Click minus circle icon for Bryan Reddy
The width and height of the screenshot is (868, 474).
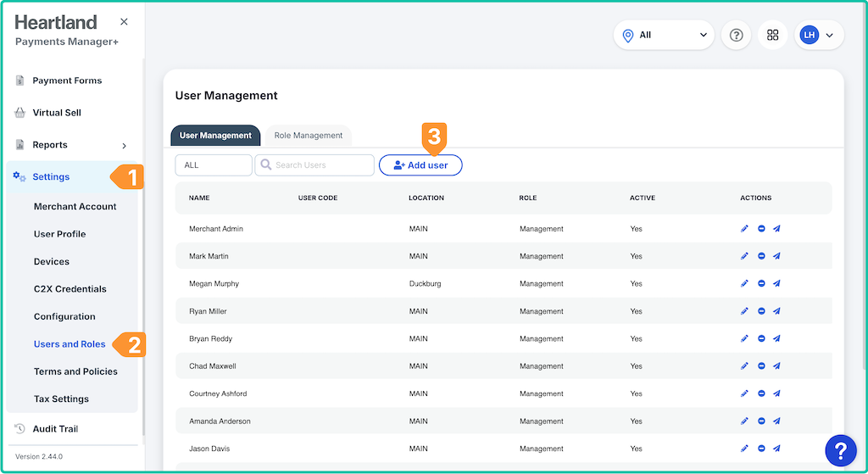761,338
